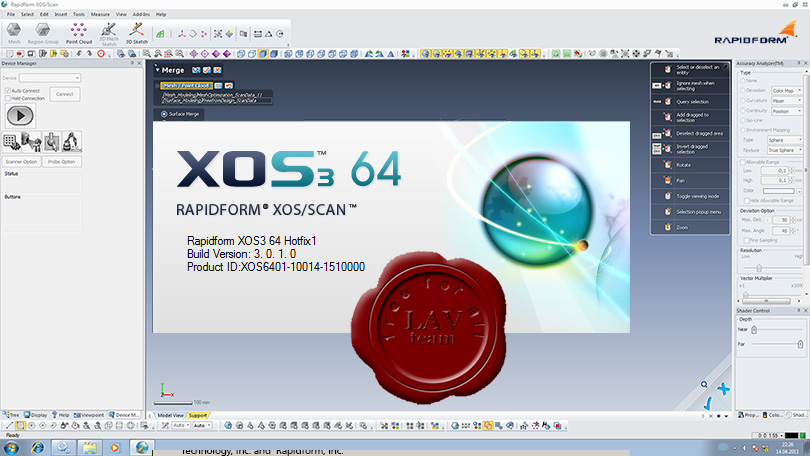Open first Auto dropdown in bottom toolbar
This screenshot has width=810, height=456.
point(181,426)
